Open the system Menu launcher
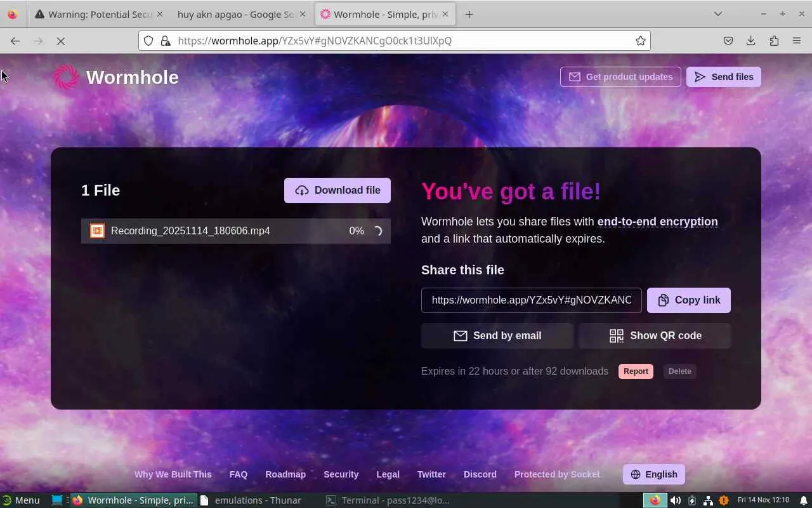Screen dimensions: 812x508 (21, 500)
